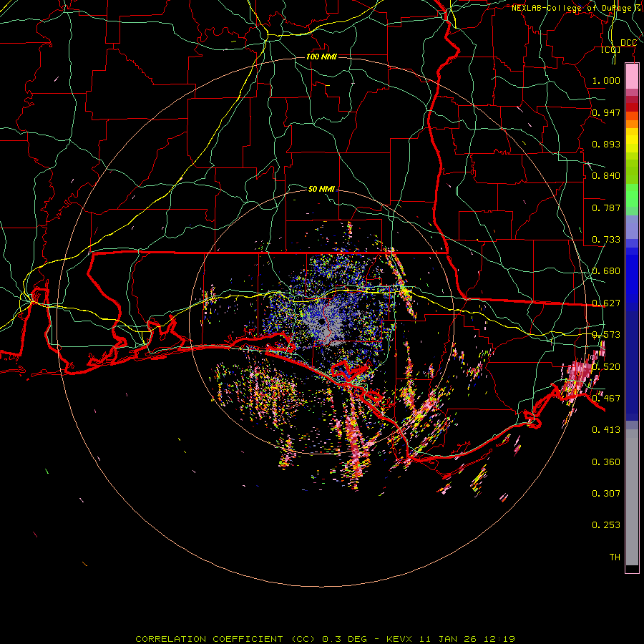Click the 50 NMI range ring label
The width and height of the screenshot is (644, 644).
tap(321, 189)
